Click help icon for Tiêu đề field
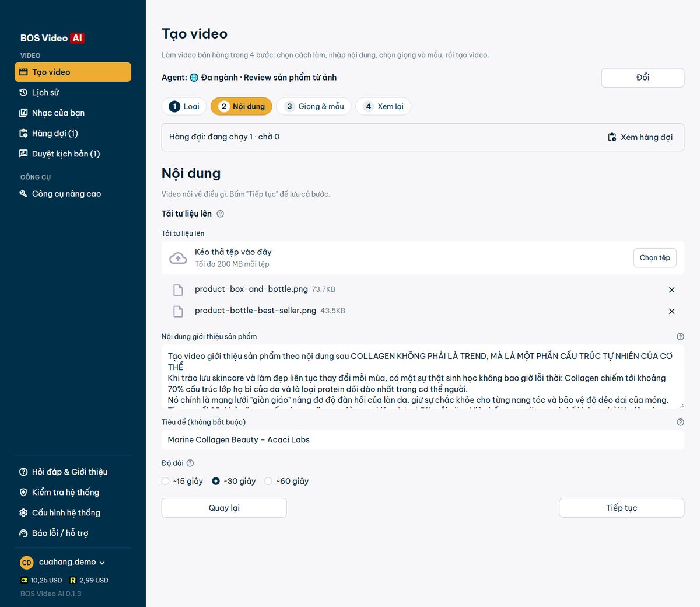This screenshot has height=607, width=700. [x=680, y=422]
